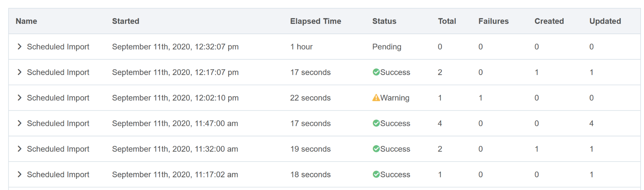The width and height of the screenshot is (644, 190).
Task: Sort by the Failures column header
Action: coord(493,21)
